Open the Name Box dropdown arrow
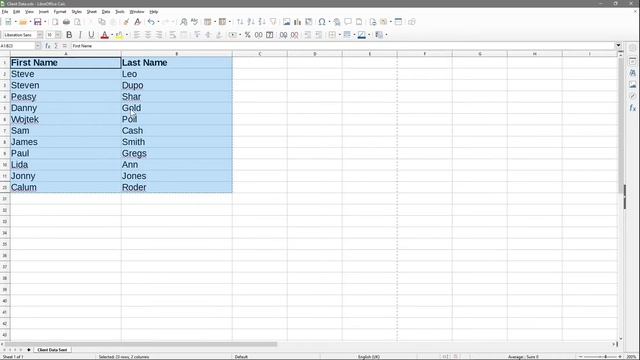This screenshot has width=640, height=360. click(38, 46)
